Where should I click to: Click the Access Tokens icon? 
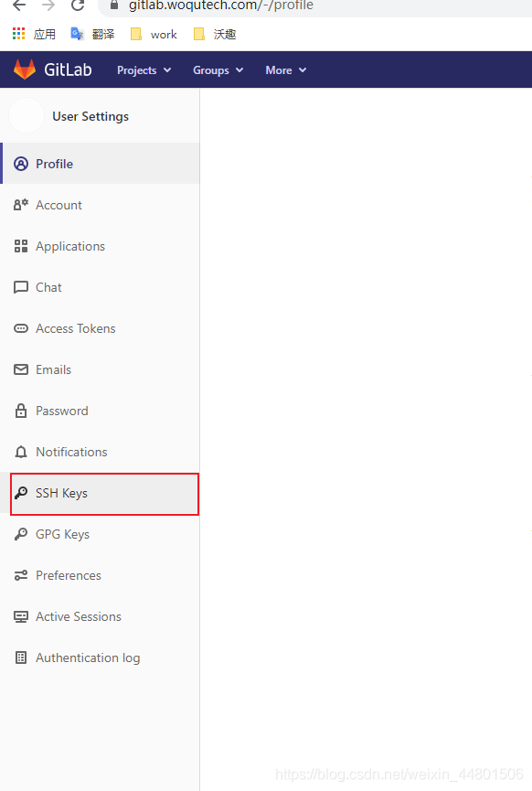21,328
